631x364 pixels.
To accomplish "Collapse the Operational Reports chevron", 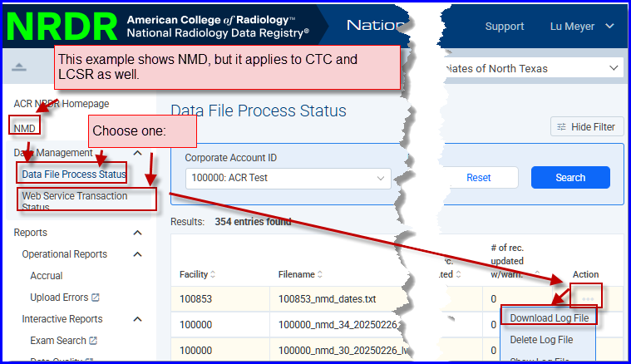I will (x=138, y=254).
